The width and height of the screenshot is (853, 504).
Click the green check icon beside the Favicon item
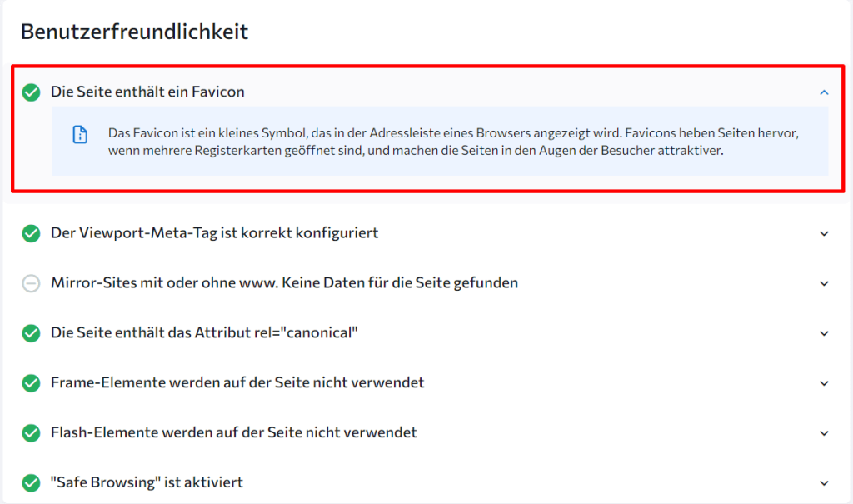pyautogui.click(x=31, y=92)
